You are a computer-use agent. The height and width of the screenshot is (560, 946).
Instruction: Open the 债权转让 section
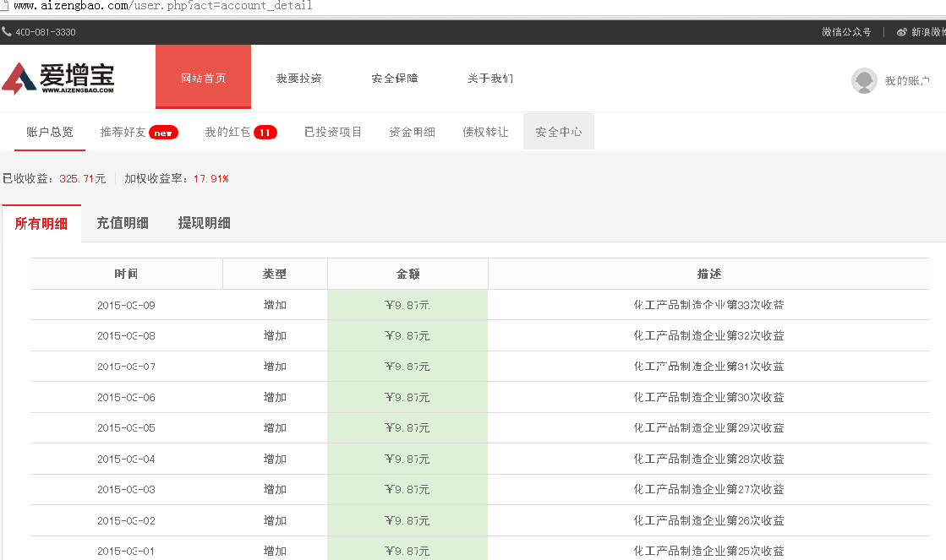[x=485, y=132]
